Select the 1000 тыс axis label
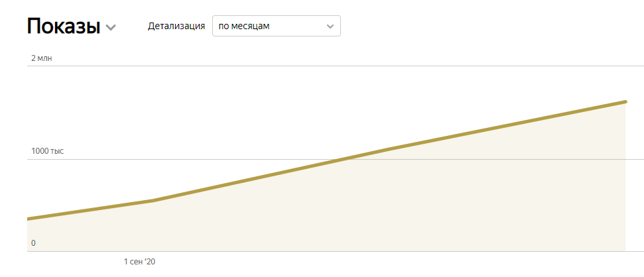Image resolution: width=644 pixels, height=277 pixels. 48,151
